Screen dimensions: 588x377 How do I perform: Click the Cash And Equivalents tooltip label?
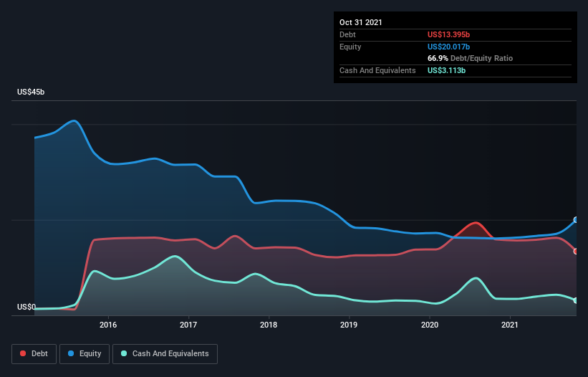[377, 70]
